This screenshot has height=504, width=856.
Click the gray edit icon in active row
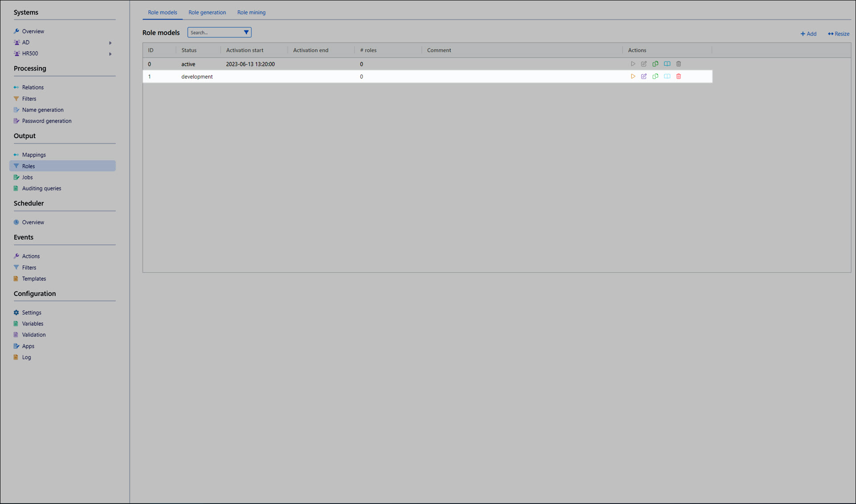point(644,64)
